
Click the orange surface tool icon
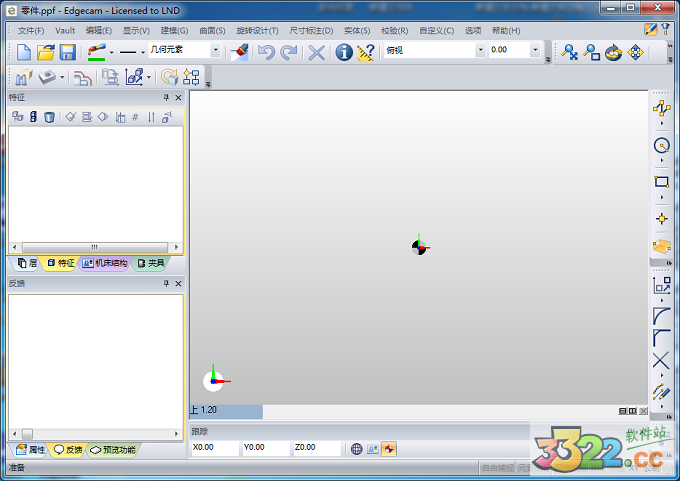tap(661, 247)
